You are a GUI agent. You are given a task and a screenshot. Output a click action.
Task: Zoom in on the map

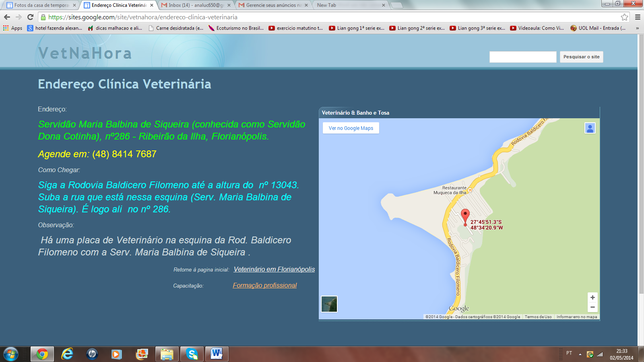coord(592,298)
